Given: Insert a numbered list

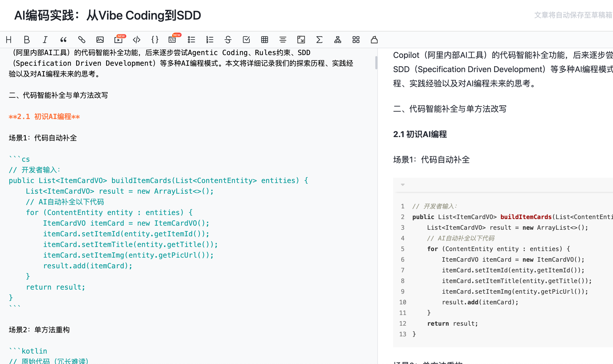Looking at the screenshot, I should [209, 40].
